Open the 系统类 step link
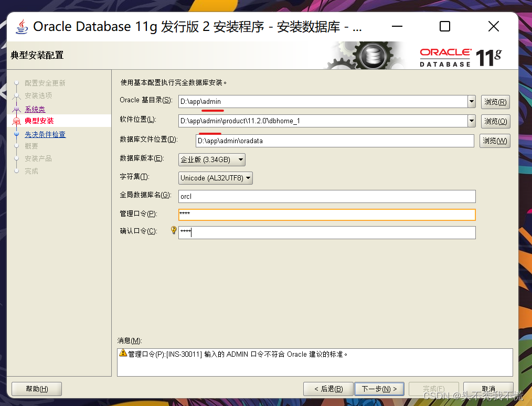 pos(35,109)
